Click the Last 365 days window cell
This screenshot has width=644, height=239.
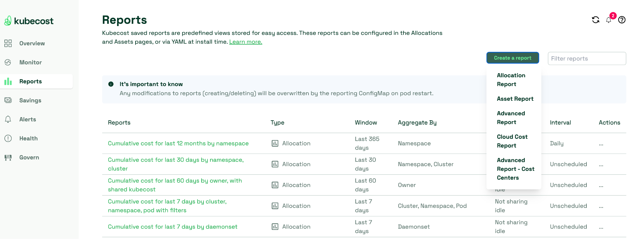(x=367, y=143)
